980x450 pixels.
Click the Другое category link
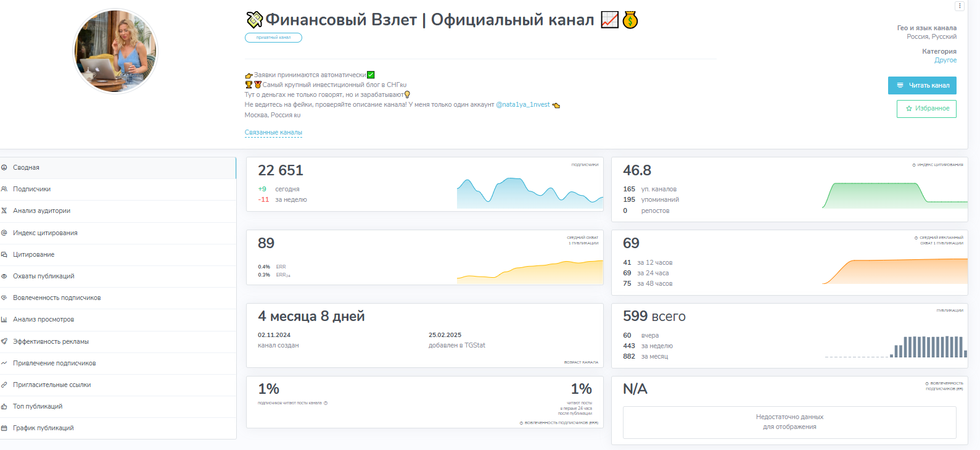[x=945, y=60]
